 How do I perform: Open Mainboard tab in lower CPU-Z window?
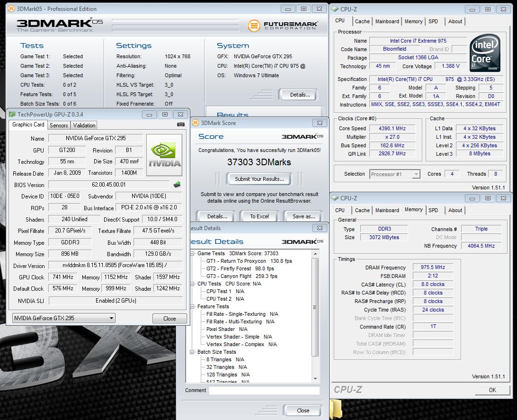coord(387,210)
